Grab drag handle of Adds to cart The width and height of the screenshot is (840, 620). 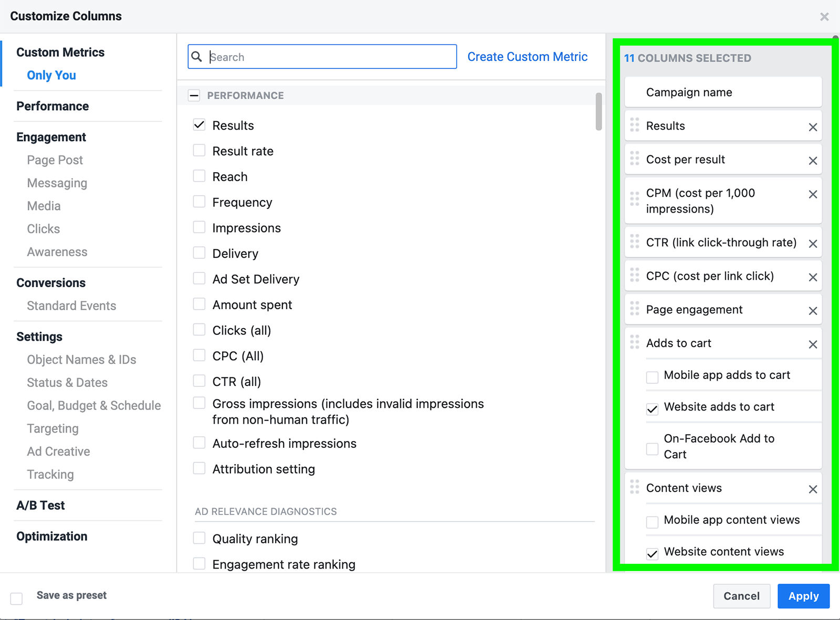[635, 342]
